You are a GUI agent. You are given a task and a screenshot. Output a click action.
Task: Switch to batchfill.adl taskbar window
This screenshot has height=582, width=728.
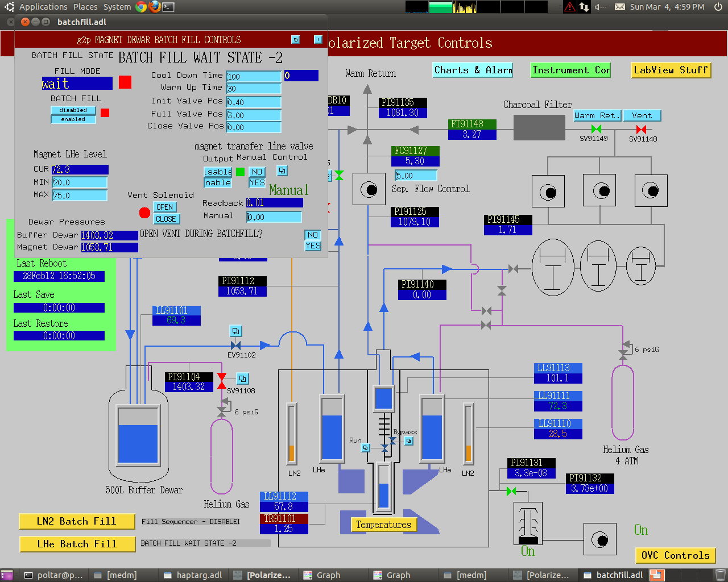click(613, 575)
